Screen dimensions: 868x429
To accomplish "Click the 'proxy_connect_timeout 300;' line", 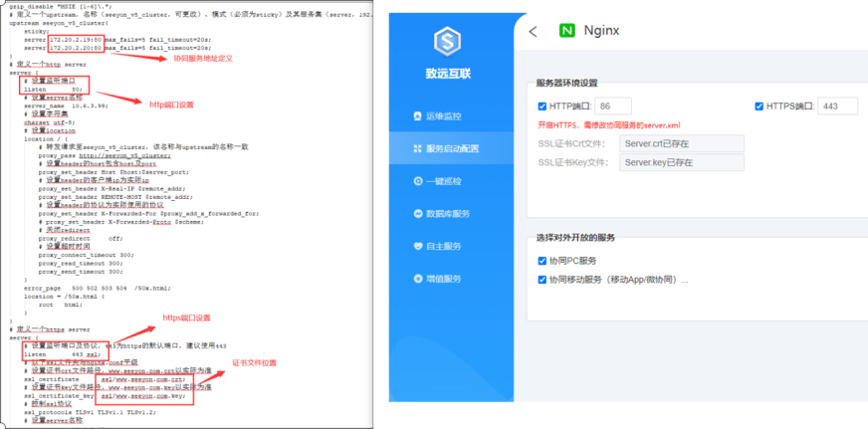I will coord(87,255).
